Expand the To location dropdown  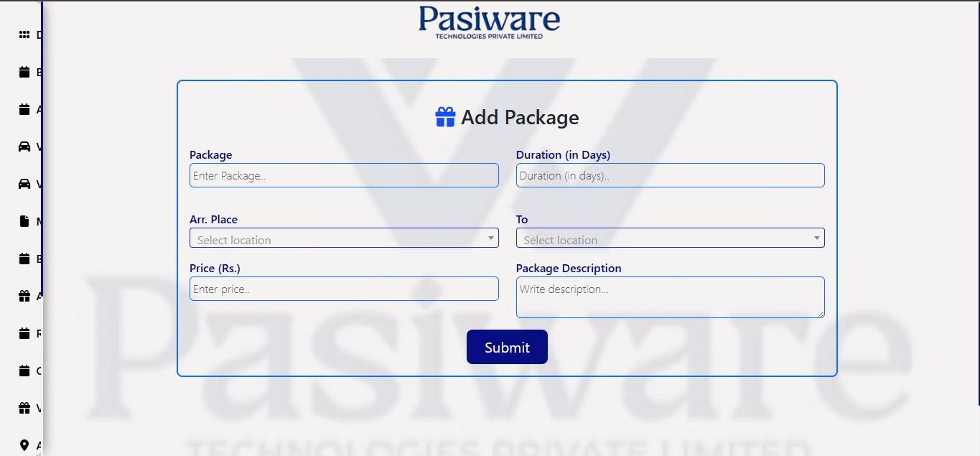coord(670,238)
